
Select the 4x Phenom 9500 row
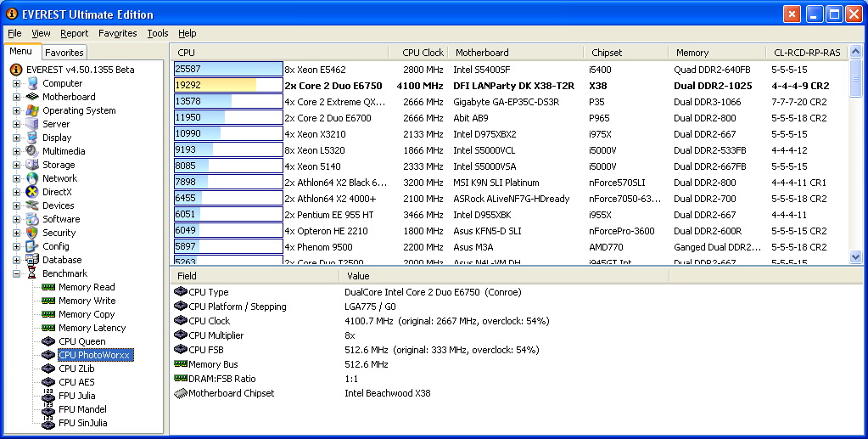coord(510,246)
